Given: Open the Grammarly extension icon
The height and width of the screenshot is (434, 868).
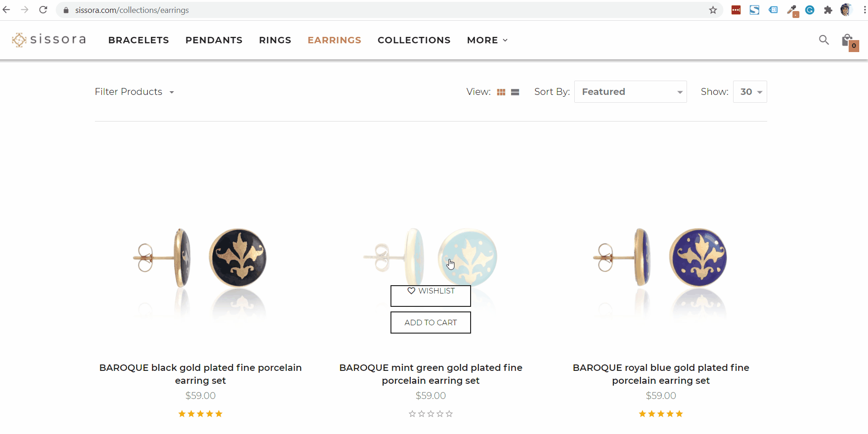Looking at the screenshot, I should (x=810, y=10).
